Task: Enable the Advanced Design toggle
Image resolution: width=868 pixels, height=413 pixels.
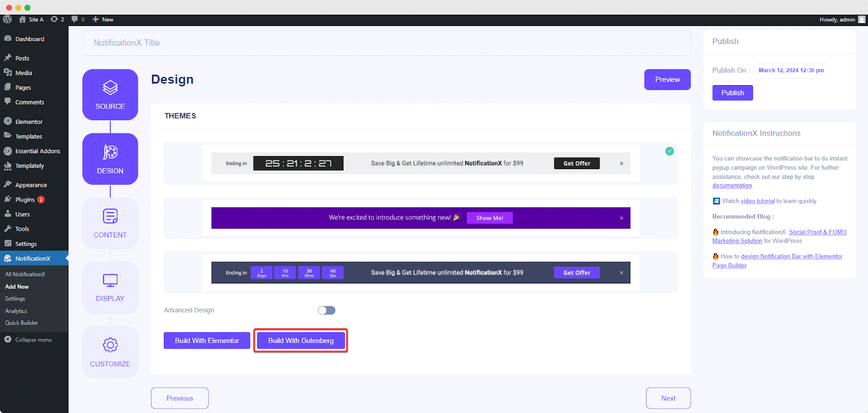Action: (x=327, y=310)
